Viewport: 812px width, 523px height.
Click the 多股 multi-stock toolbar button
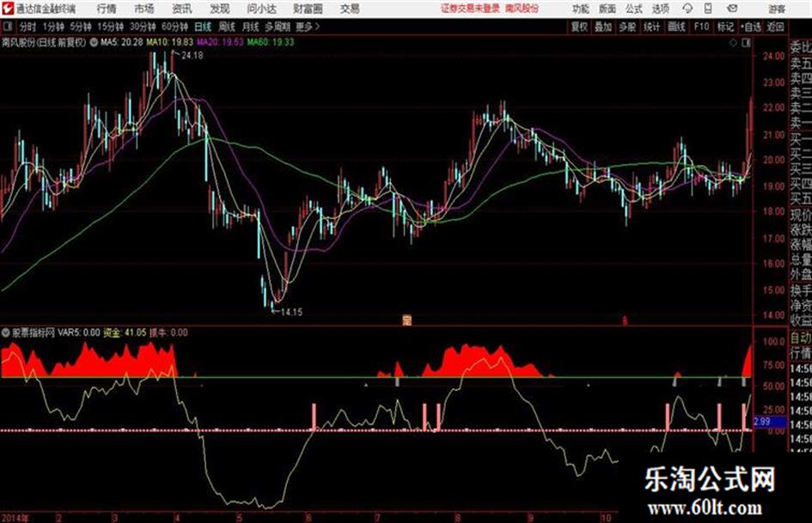[627, 27]
